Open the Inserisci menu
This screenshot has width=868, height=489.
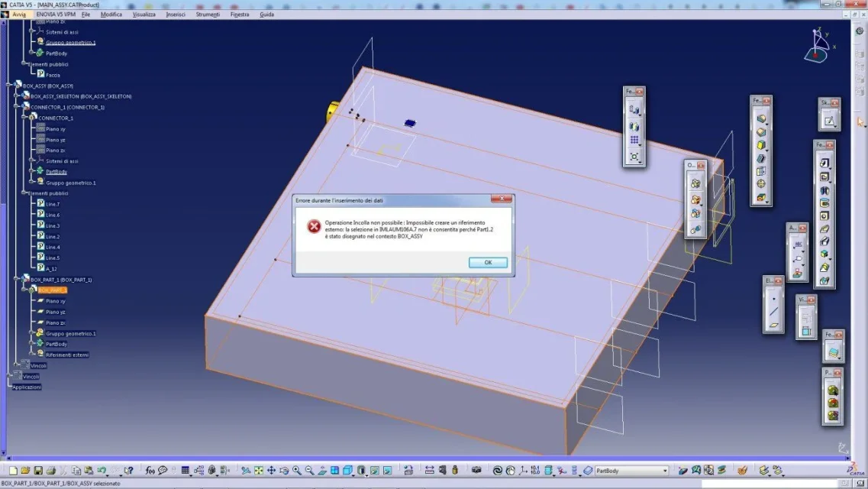point(176,15)
